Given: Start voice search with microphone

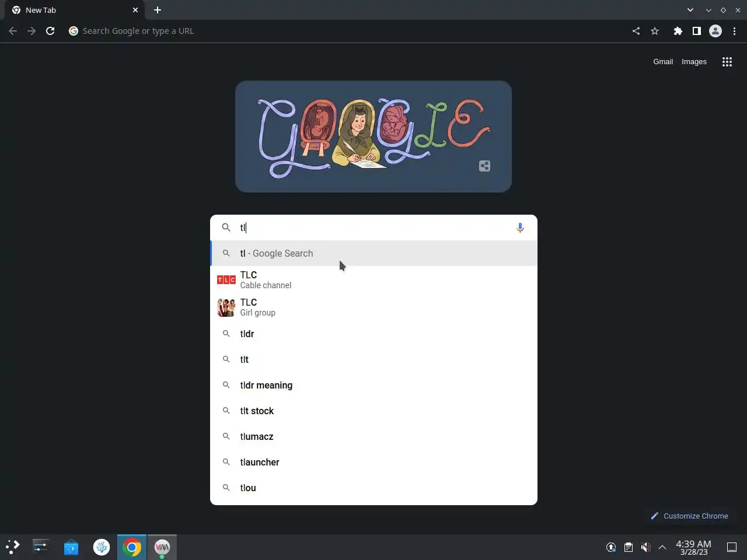Looking at the screenshot, I should (x=520, y=228).
